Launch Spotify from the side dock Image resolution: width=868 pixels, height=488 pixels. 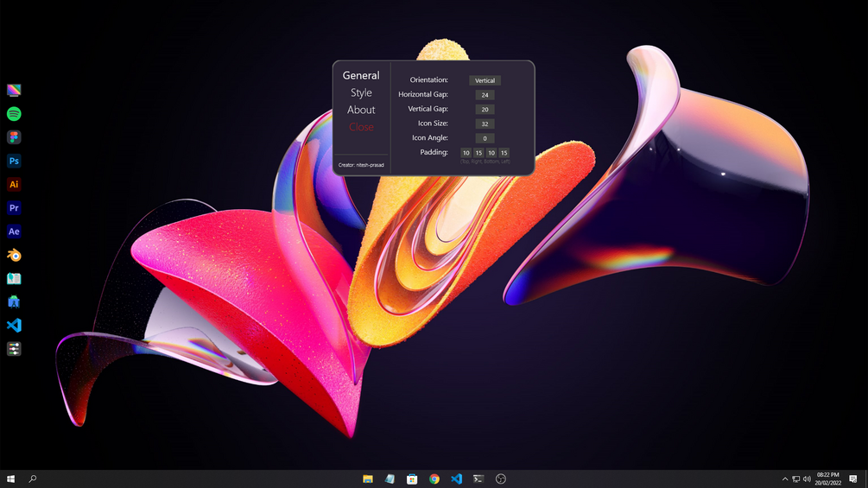[14, 114]
